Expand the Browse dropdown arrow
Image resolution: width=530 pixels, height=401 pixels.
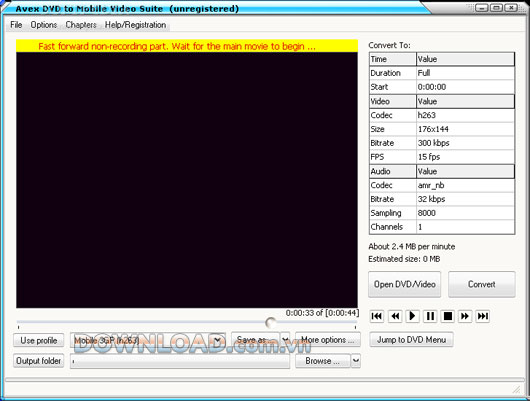(x=356, y=361)
